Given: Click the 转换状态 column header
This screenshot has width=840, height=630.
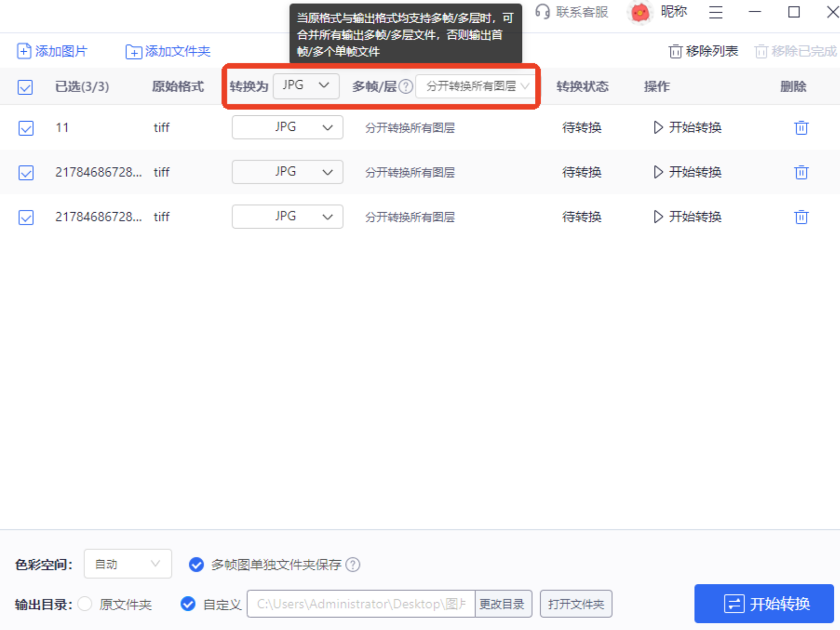Looking at the screenshot, I should 582,86.
